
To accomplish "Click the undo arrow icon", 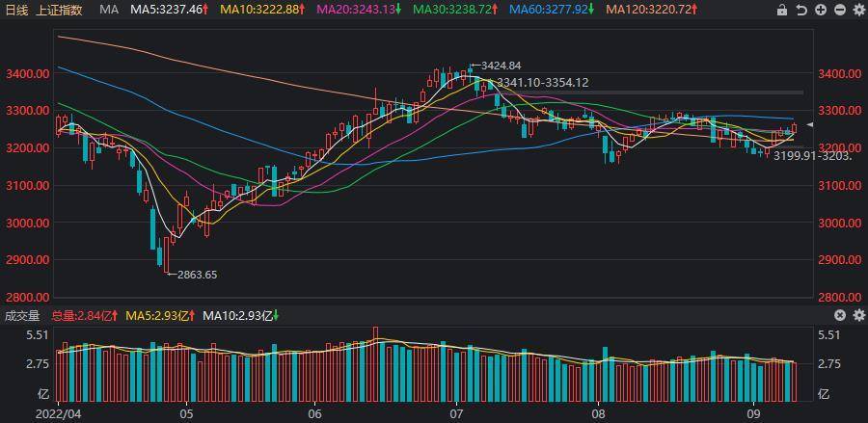I will [x=800, y=10].
